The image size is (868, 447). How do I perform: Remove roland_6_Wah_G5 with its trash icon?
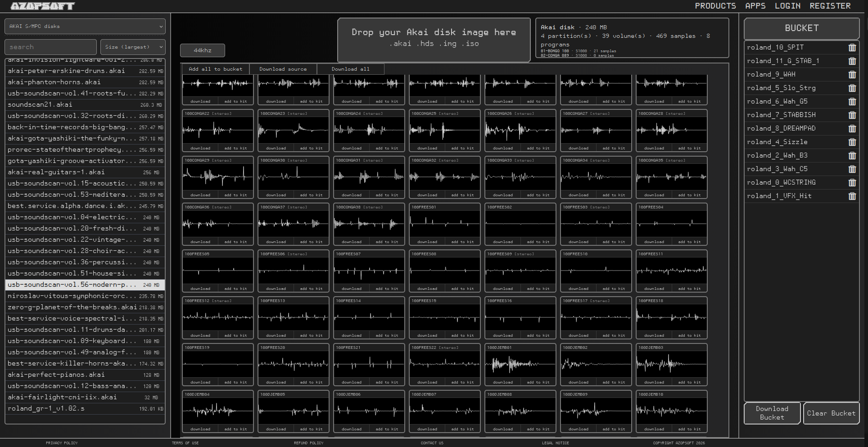[852, 101]
